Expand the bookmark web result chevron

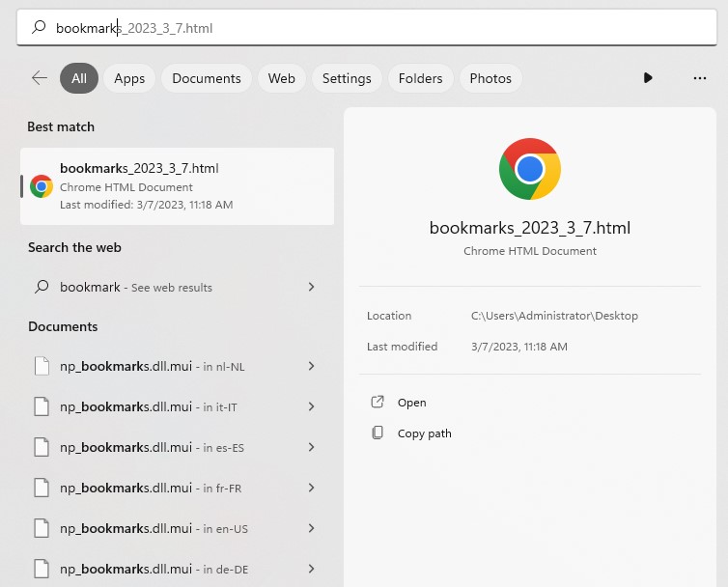pos(311,287)
